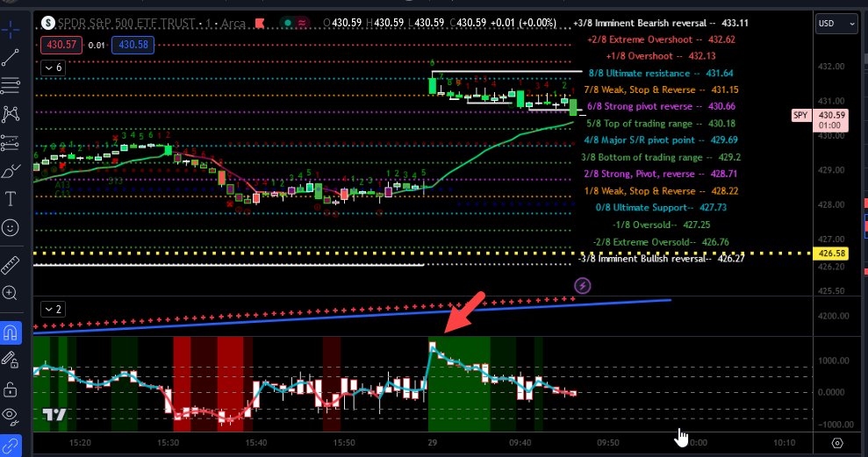The image size is (868, 457).
Task: Click the red 430.57 sell button
Action: [x=61, y=45]
